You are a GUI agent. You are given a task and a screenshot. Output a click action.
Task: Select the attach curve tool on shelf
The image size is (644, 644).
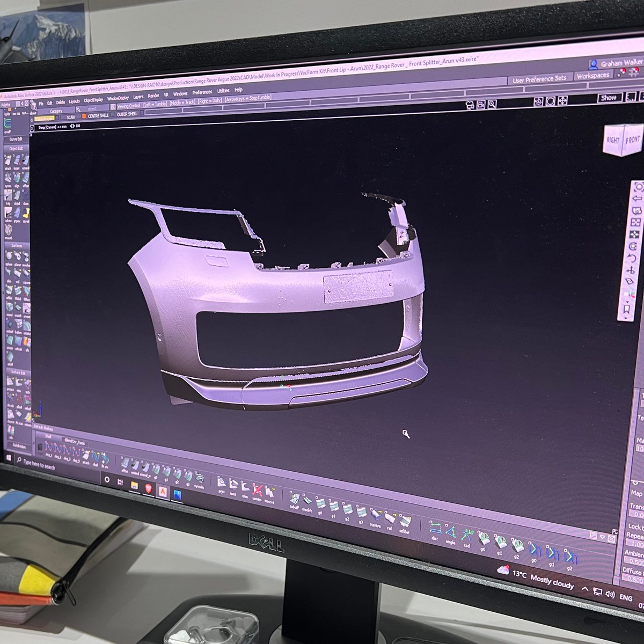coord(86,457)
